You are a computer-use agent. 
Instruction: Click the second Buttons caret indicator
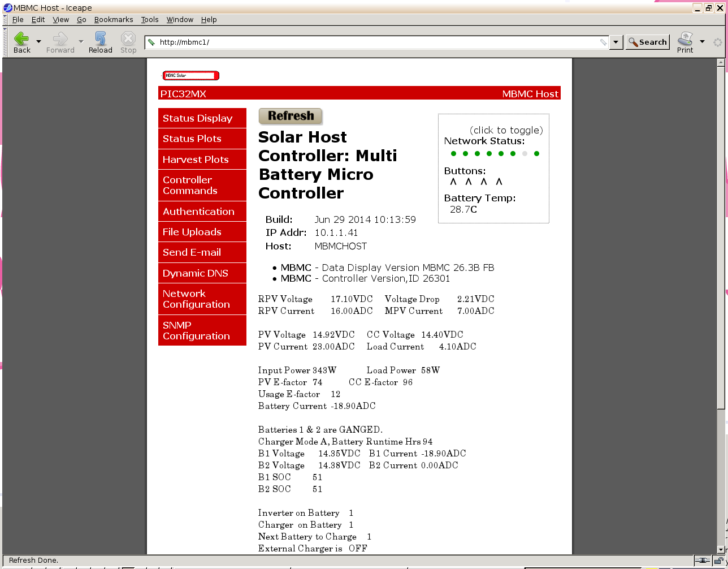coord(469,182)
